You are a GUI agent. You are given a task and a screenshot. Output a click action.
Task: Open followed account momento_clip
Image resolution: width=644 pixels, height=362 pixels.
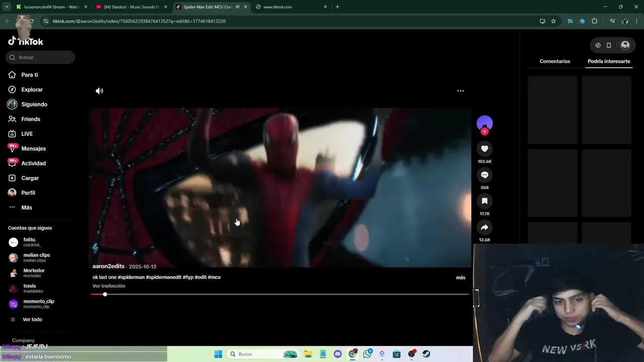pyautogui.click(x=31, y=304)
